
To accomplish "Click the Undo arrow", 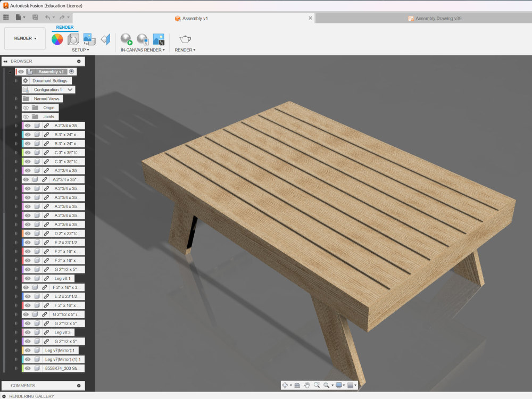I will (x=47, y=17).
